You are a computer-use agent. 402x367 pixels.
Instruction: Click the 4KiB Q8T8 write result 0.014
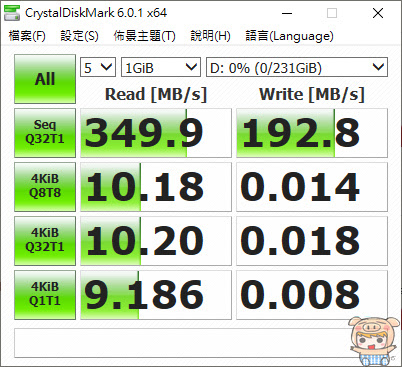tap(312, 187)
